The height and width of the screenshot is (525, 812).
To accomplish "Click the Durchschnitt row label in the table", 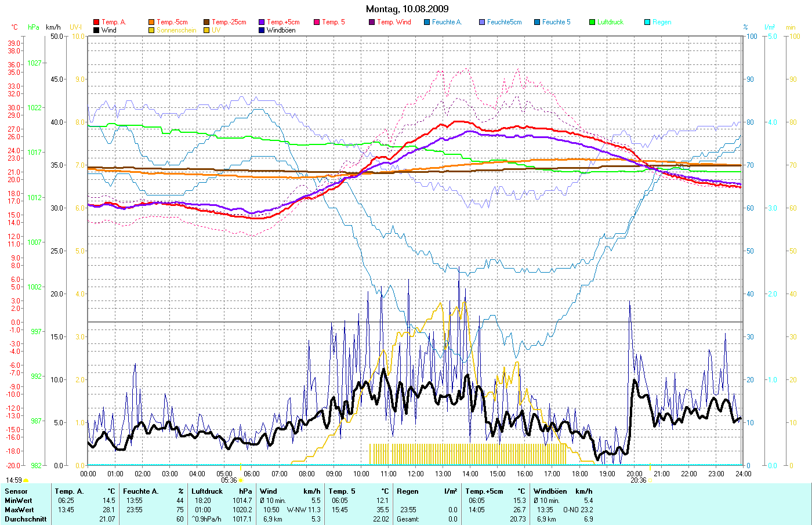I will pyautogui.click(x=26, y=519).
